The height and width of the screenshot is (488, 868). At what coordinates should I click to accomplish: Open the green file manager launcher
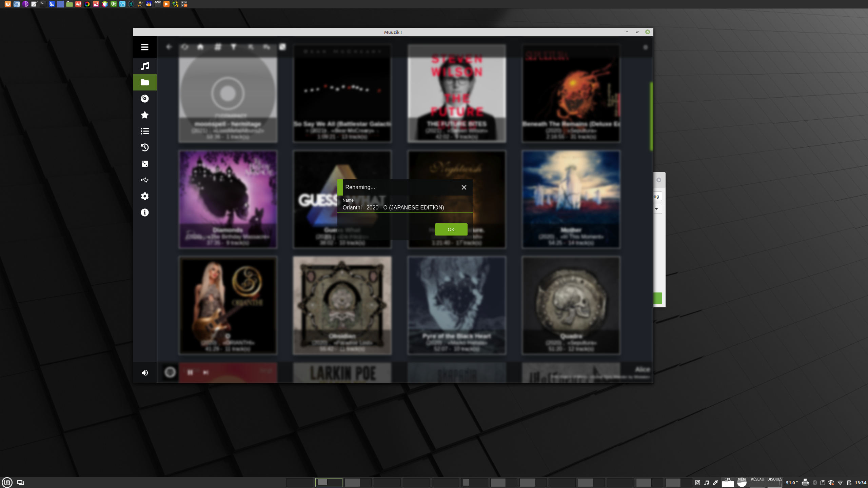pyautogui.click(x=69, y=4)
